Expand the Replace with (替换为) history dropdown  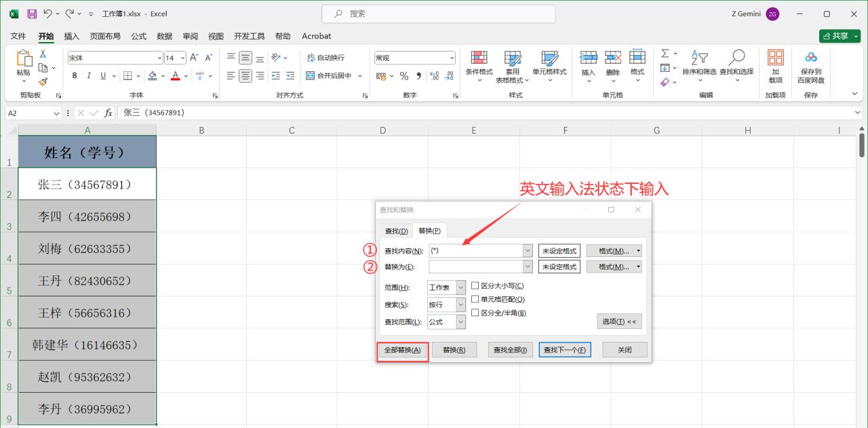528,267
